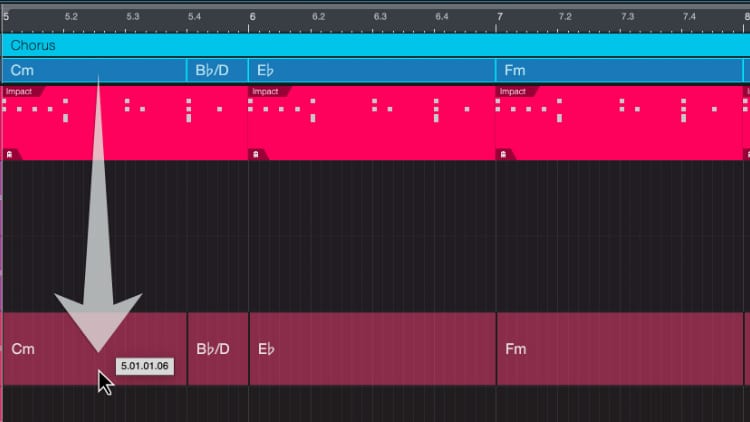Click bar 6 on the timeline ruler
The height and width of the screenshot is (422, 750).
(252, 17)
